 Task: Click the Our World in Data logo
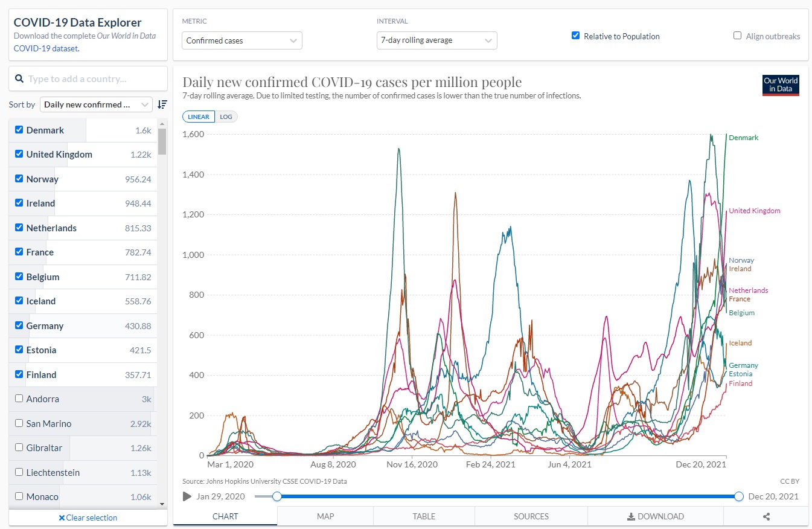(781, 85)
